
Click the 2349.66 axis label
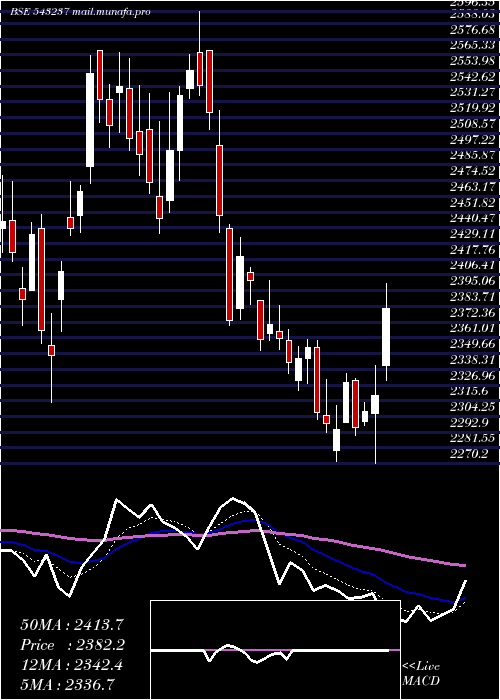pyautogui.click(x=472, y=345)
